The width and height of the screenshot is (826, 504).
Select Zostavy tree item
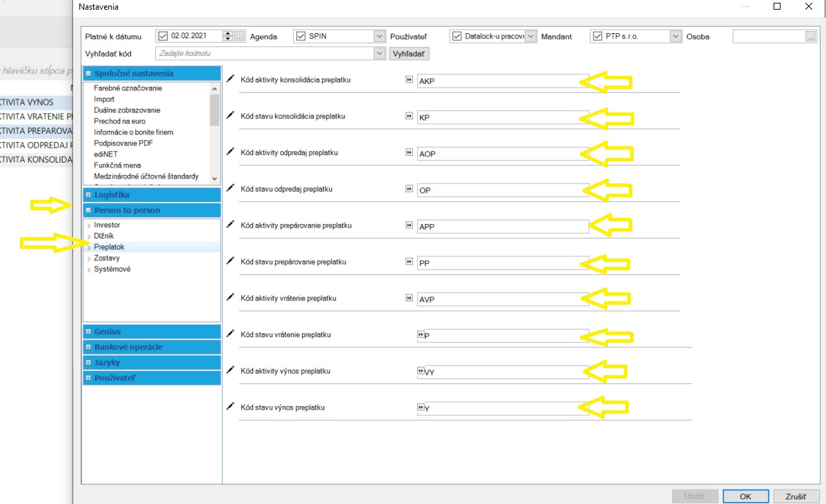107,258
